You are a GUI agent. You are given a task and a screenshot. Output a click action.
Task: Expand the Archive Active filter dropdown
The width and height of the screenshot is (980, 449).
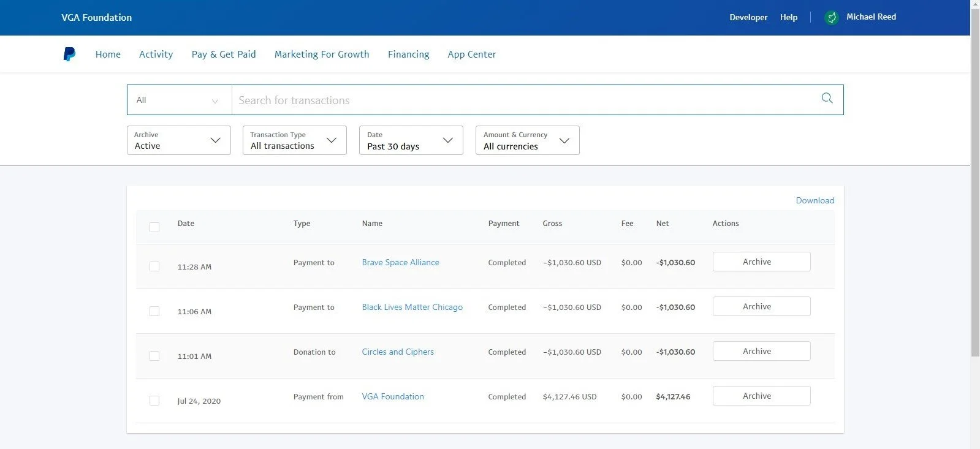pyautogui.click(x=179, y=140)
